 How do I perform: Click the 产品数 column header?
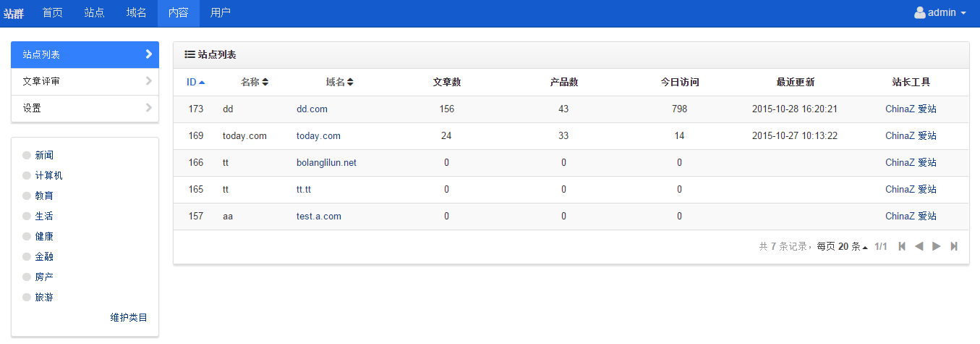[x=563, y=82]
